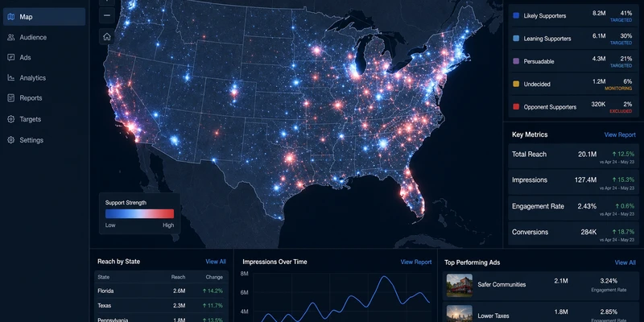Select the Likely Supporters segment row
The height and width of the screenshot is (322, 644).
coord(573,15)
